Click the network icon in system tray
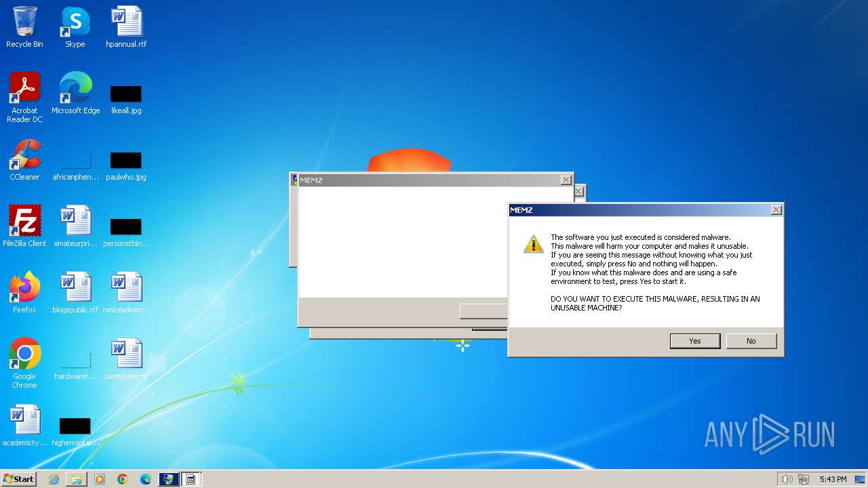This screenshot has width=868, height=488. 804,479
